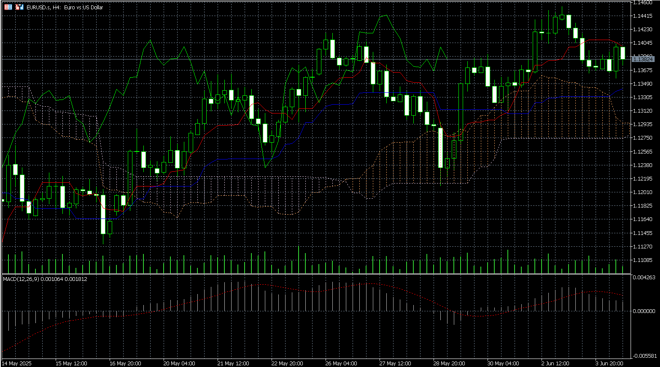Click the 1.12935 price scale label
Image resolution: width=660 pixels, height=367 pixels.
click(x=642, y=125)
